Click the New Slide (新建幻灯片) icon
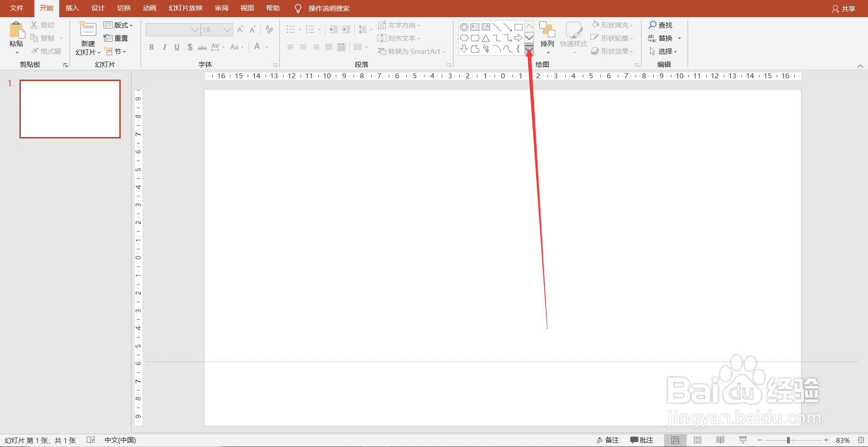Viewport: 868px width, 447px height. (88, 29)
